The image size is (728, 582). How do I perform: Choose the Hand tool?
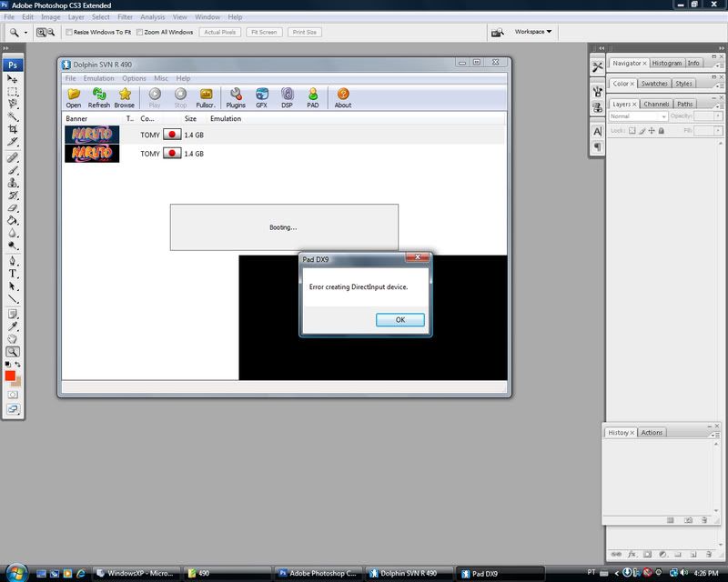[x=13, y=339]
